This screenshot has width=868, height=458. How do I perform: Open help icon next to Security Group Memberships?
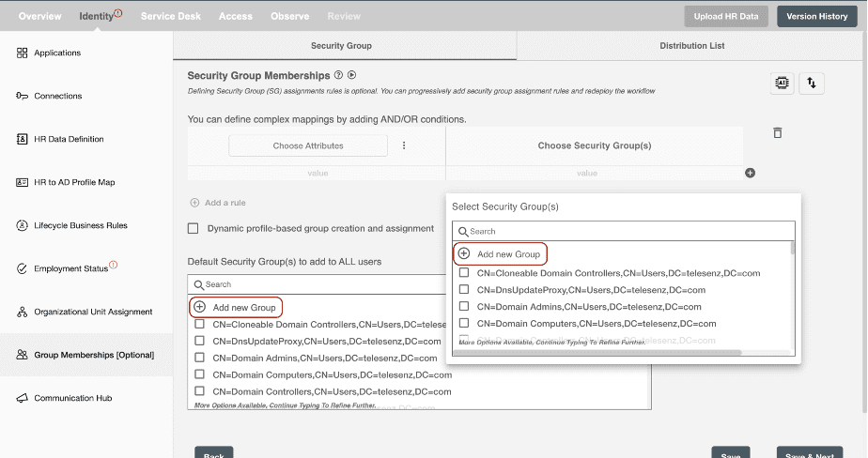coord(338,75)
